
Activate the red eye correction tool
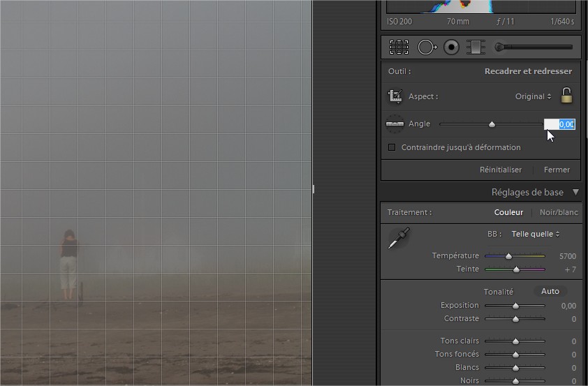452,47
